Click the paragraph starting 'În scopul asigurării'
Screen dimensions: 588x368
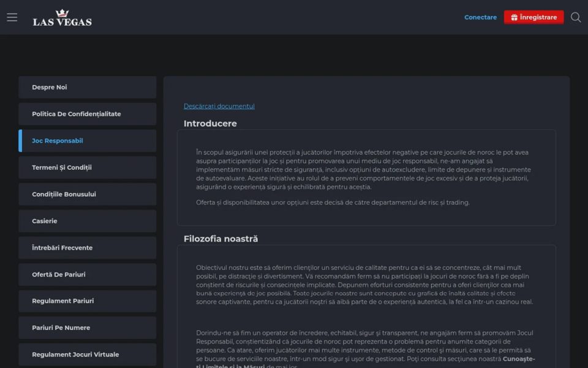363,170
